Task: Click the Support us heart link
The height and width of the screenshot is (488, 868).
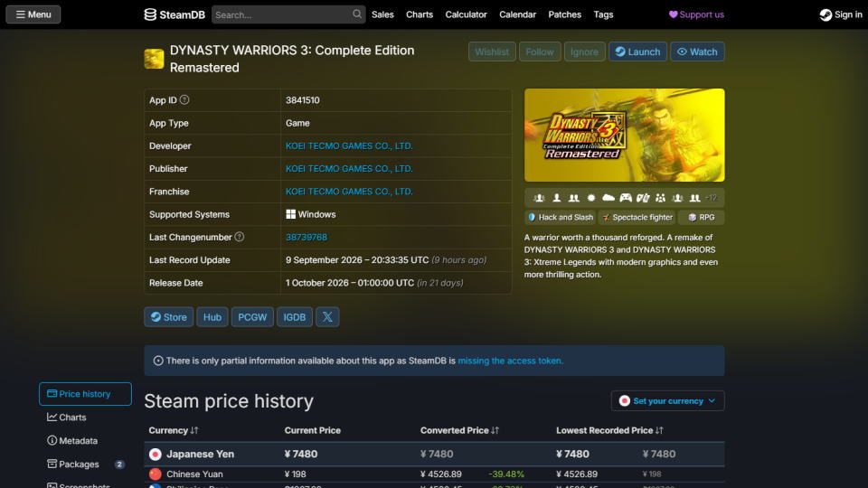Action: pos(696,14)
